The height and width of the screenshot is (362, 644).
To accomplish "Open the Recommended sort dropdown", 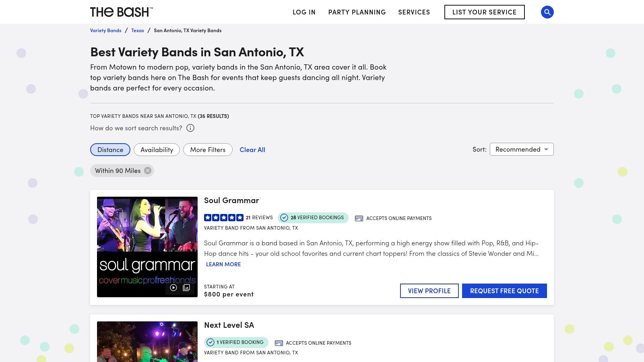I will [522, 149].
